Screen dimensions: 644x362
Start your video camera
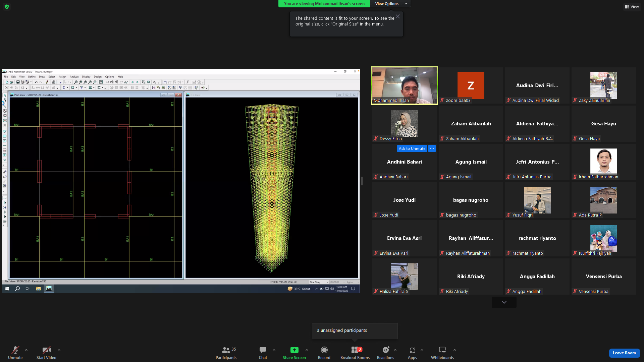46,353
